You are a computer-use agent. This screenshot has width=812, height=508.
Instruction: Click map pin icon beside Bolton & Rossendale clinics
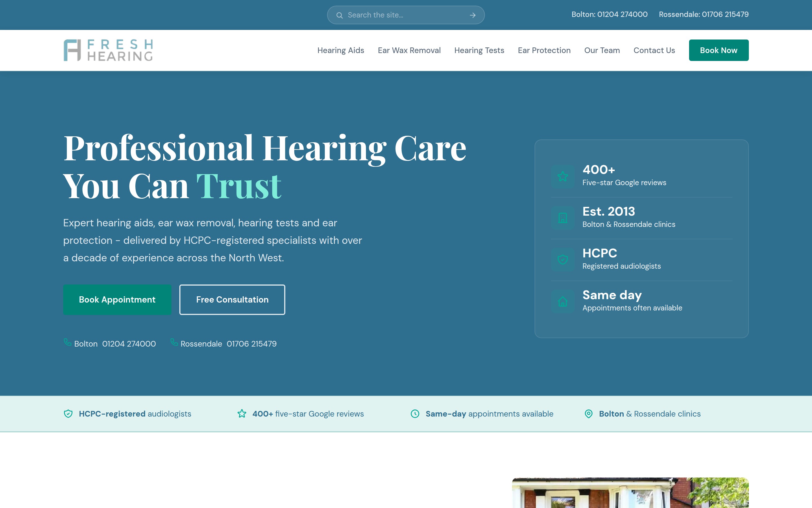[x=588, y=413]
